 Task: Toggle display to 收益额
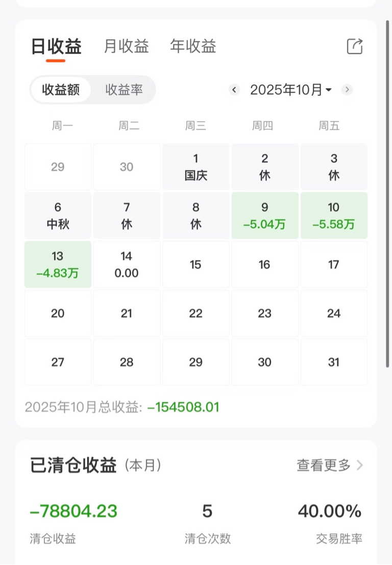pos(61,90)
